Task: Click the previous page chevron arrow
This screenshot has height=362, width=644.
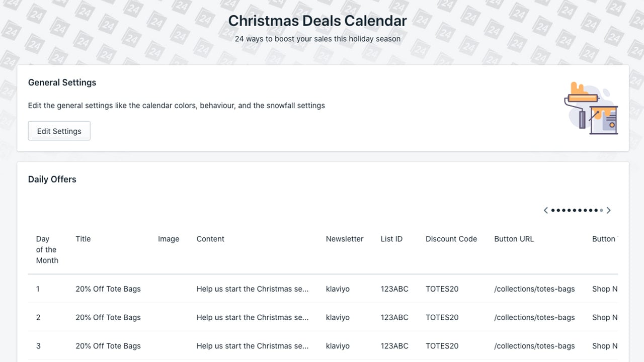Action: 545,210
